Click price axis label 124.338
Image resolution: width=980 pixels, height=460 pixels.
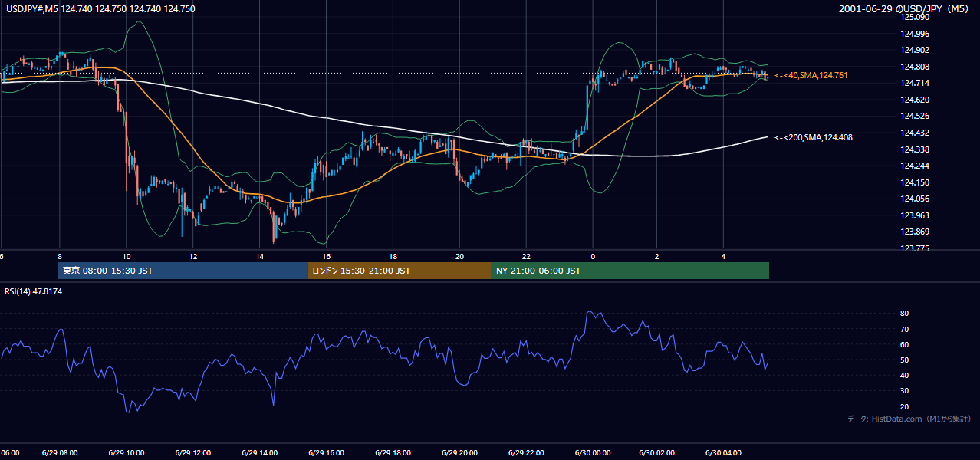[913, 149]
